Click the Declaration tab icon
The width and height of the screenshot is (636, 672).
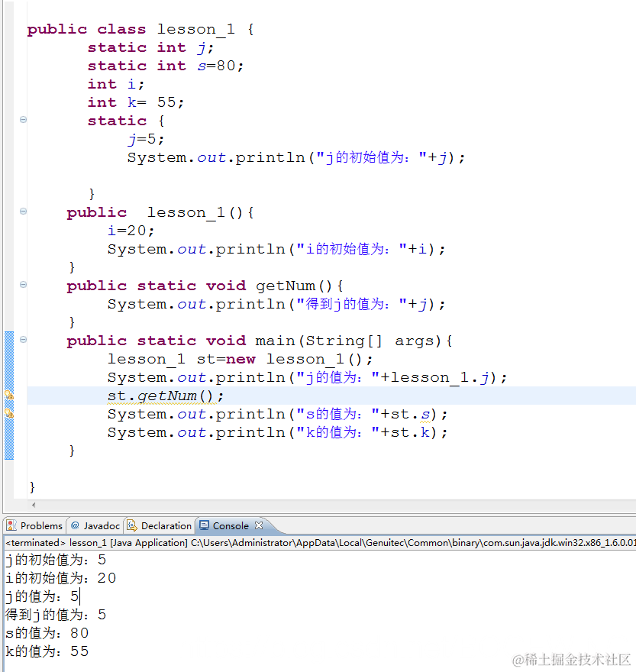(x=132, y=526)
